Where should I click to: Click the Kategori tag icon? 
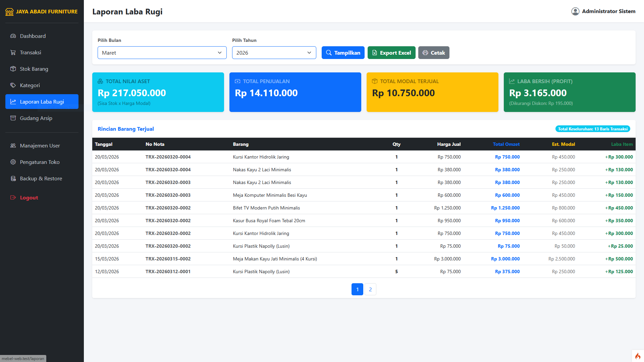[13, 85]
